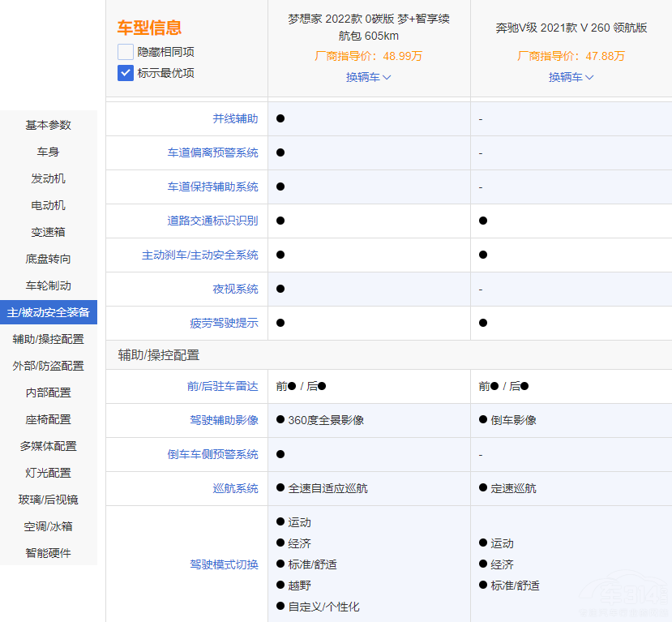Open 换辆车 dropdown for 奔驰V级 2021款
Image resolution: width=672 pixels, height=622 pixels.
coord(571,77)
